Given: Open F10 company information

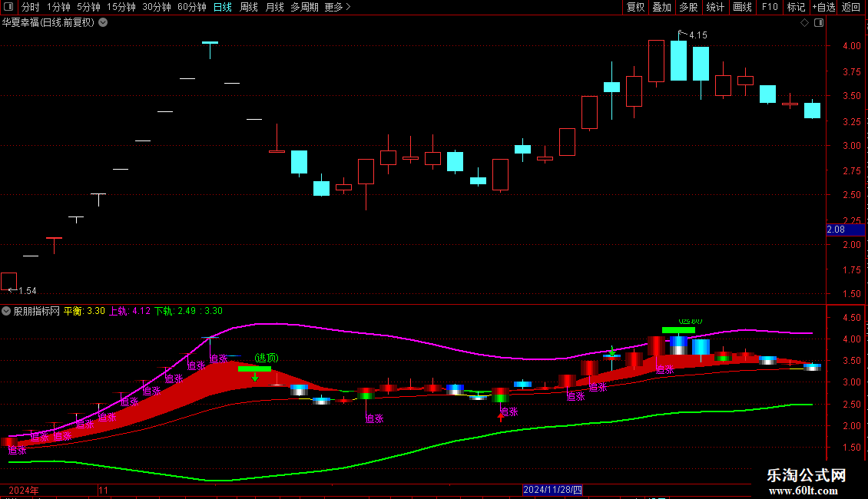Looking at the screenshot, I should pyautogui.click(x=770, y=7).
